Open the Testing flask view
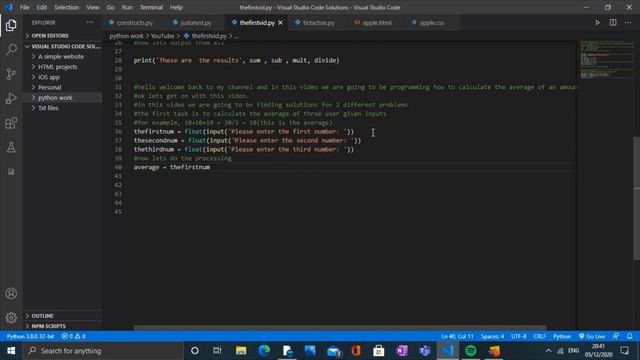 [11, 147]
